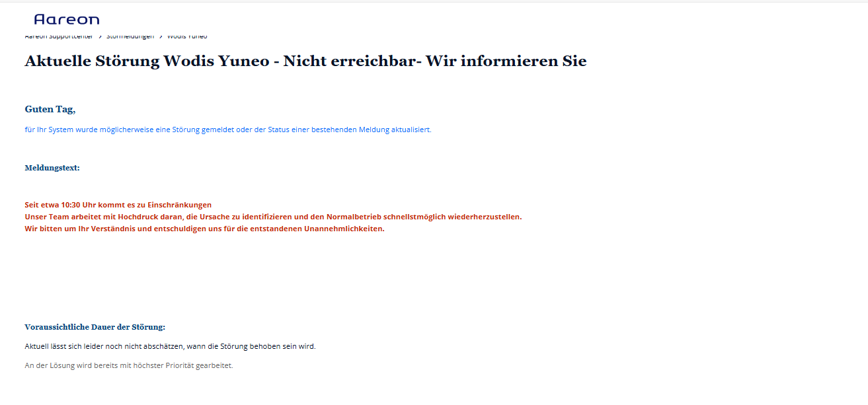Image resolution: width=868 pixels, height=405 pixels.
Task: Click the Voraussichtliche Dauer der Störung heading
Action: [x=95, y=327]
